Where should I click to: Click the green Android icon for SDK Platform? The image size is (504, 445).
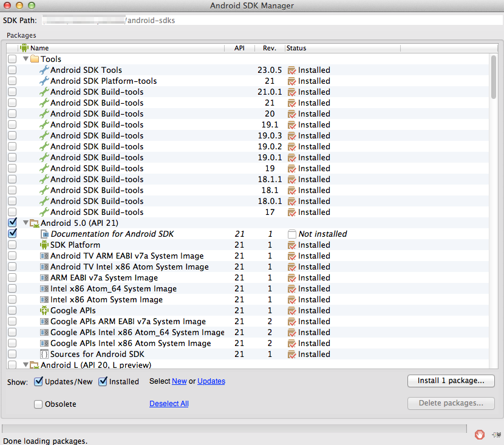point(44,245)
